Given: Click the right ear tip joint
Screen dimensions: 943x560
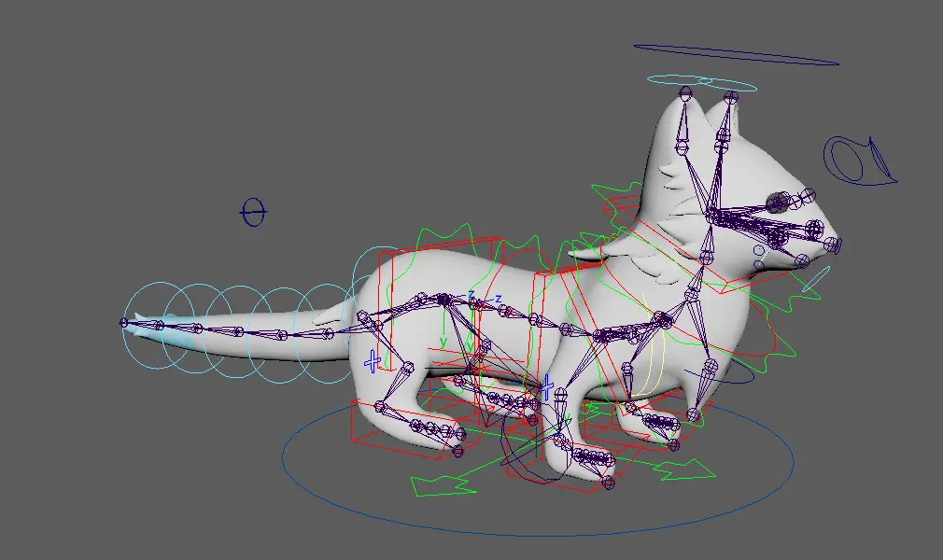Looking at the screenshot, I should coord(723,96).
